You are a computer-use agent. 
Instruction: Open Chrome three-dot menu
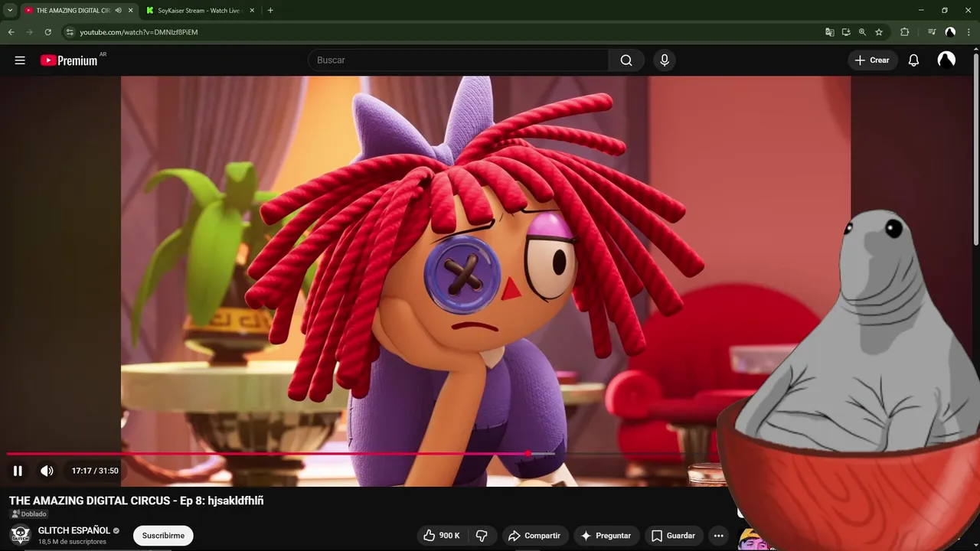(969, 32)
